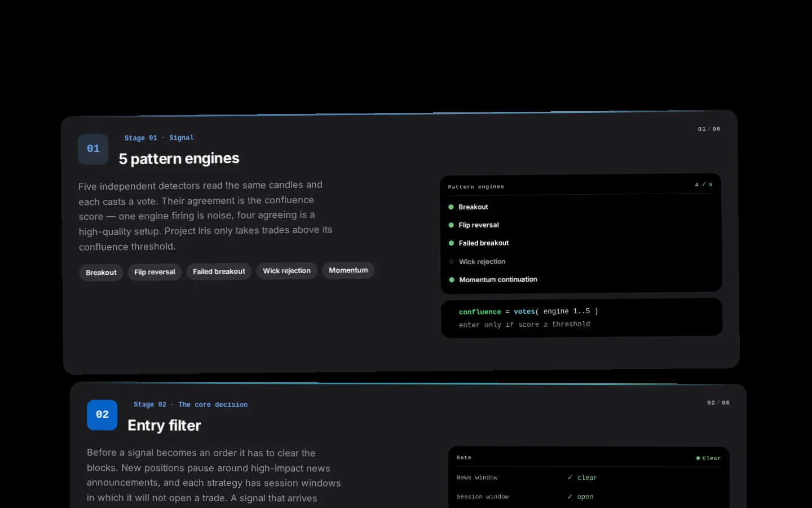Click the Stage 02 · The core decision label

coord(191,405)
